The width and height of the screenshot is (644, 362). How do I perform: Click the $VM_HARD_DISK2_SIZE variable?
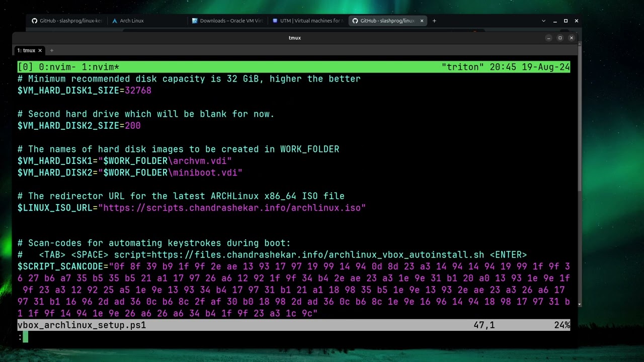point(68,126)
